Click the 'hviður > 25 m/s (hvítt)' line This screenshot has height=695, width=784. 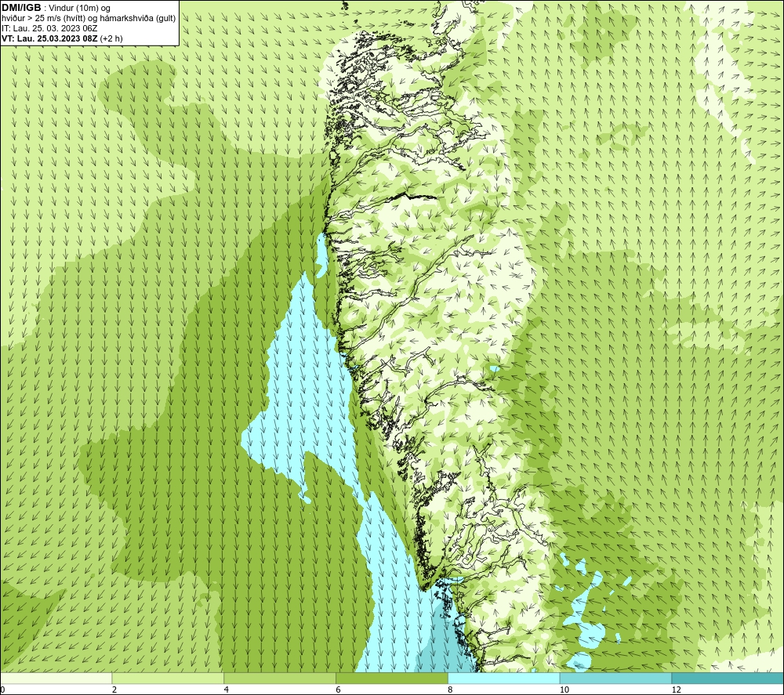[89, 19]
